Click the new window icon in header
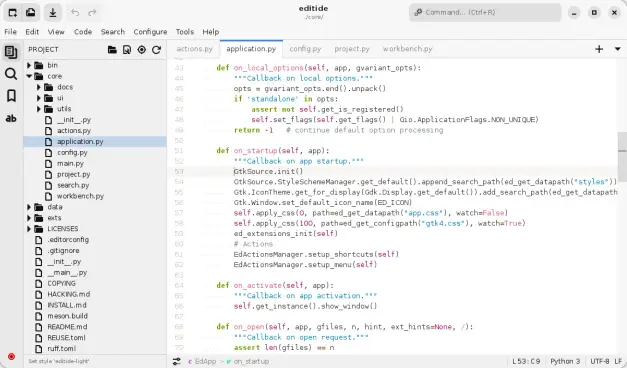Screen dimensions: 627x368 click(12, 13)
